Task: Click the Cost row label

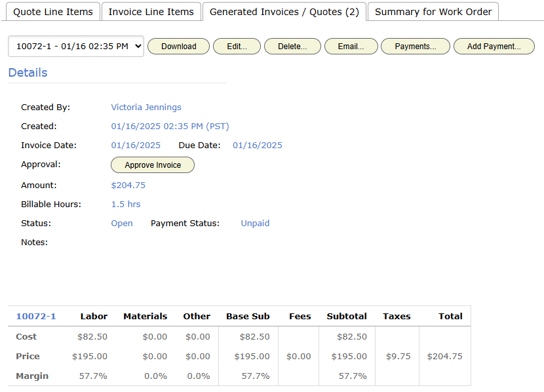Action: pyautogui.click(x=26, y=337)
